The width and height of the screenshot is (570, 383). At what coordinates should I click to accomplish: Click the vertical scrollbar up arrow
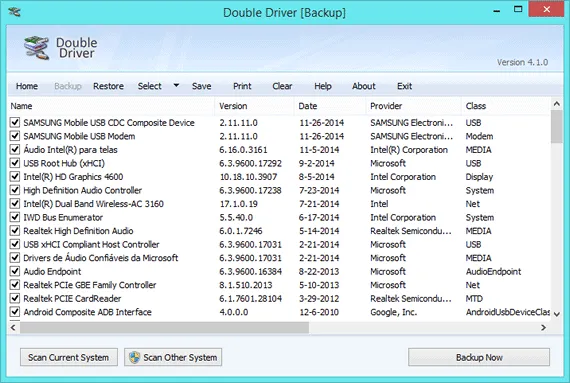click(x=557, y=104)
